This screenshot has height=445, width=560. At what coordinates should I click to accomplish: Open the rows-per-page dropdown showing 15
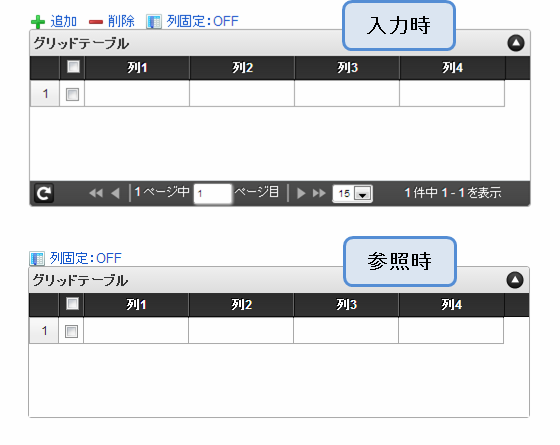352,194
